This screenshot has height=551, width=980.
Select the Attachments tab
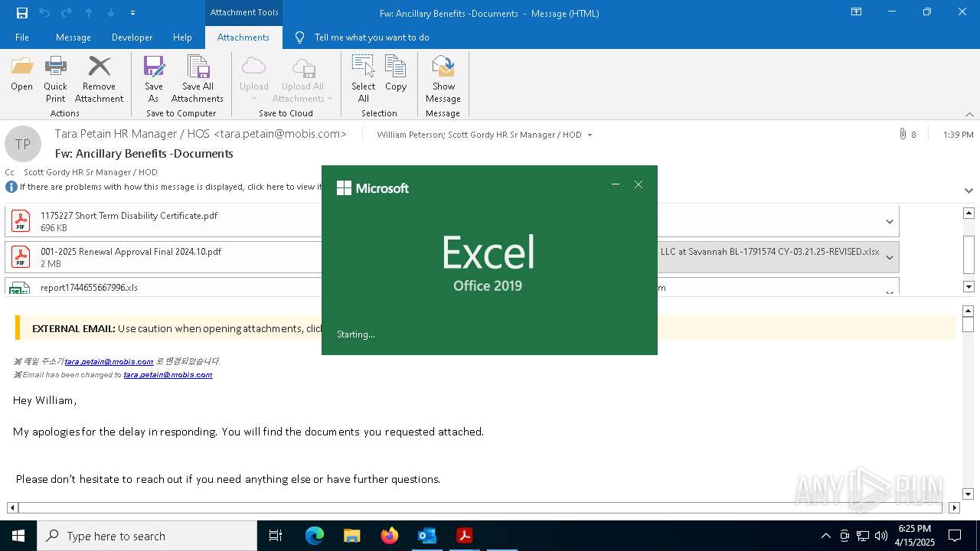click(x=243, y=37)
